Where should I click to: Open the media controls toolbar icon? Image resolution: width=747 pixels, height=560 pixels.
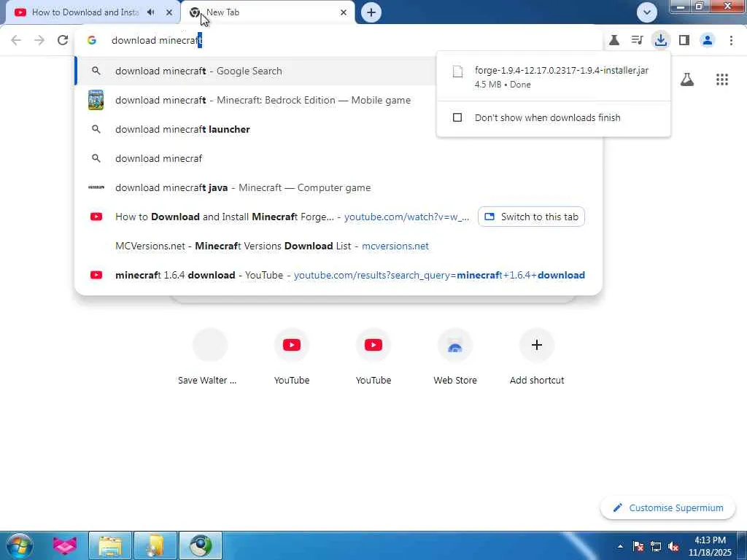[x=637, y=40]
